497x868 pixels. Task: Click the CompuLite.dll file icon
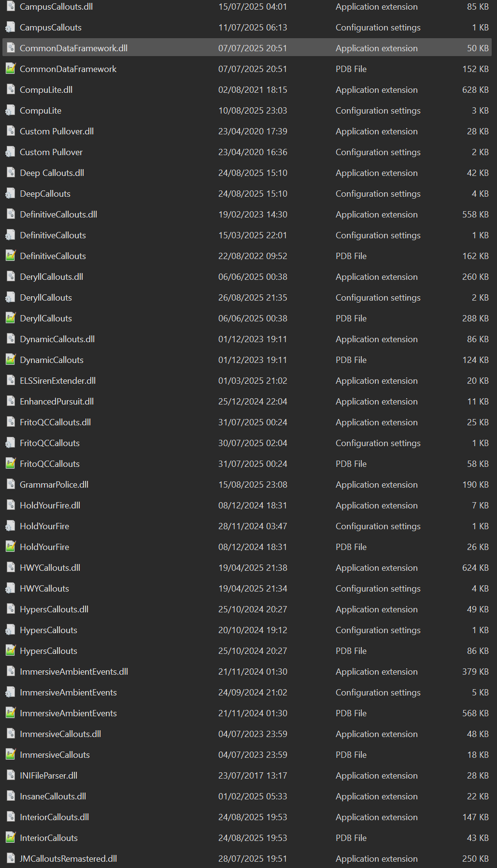tap(10, 90)
